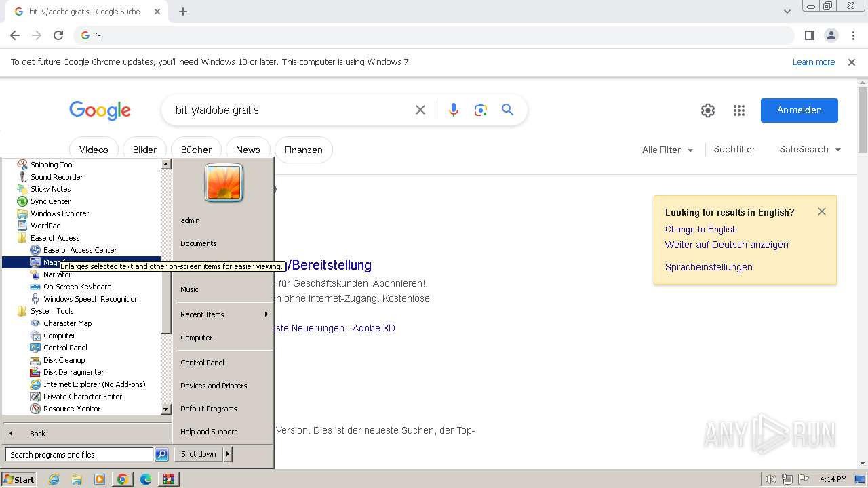The width and height of the screenshot is (868, 488).
Task: Click the Shut down button
Action: tap(199, 454)
